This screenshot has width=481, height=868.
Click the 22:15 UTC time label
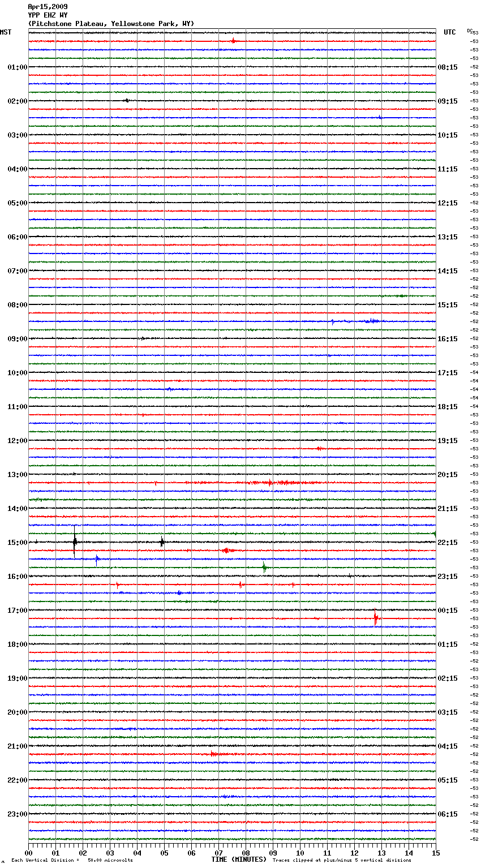[x=448, y=543]
